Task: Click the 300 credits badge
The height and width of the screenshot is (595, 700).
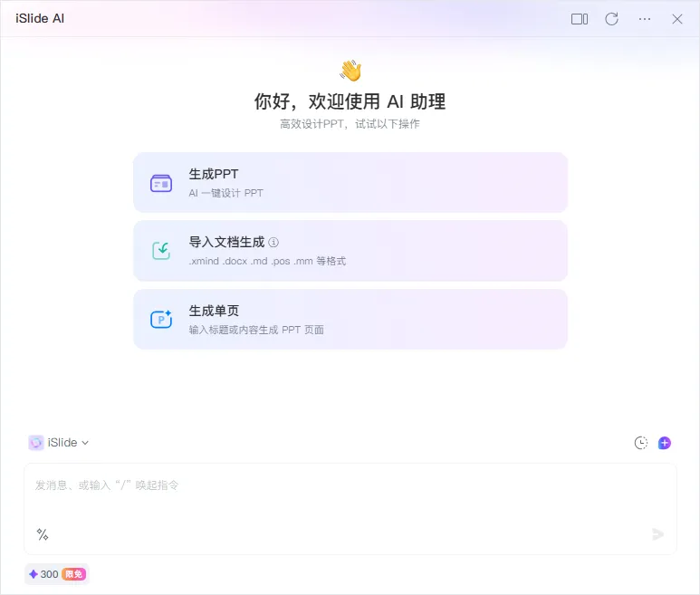Action: point(57,574)
